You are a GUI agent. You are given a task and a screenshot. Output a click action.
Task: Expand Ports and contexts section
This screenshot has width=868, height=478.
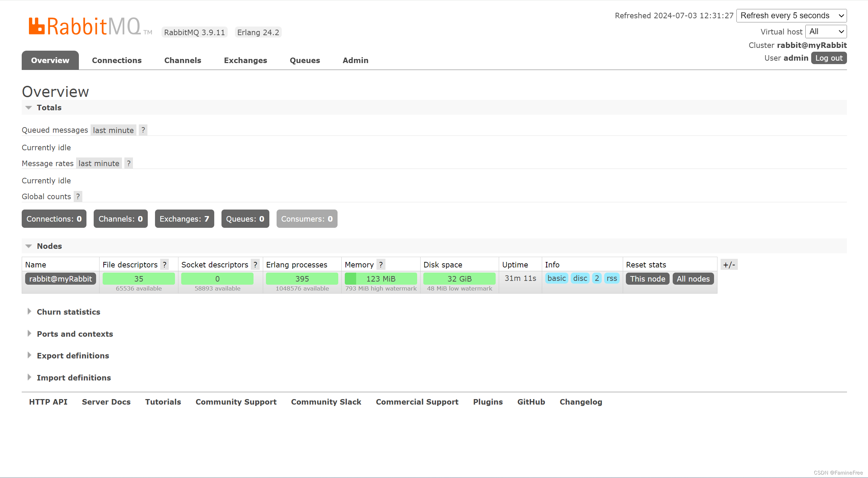pyautogui.click(x=75, y=334)
